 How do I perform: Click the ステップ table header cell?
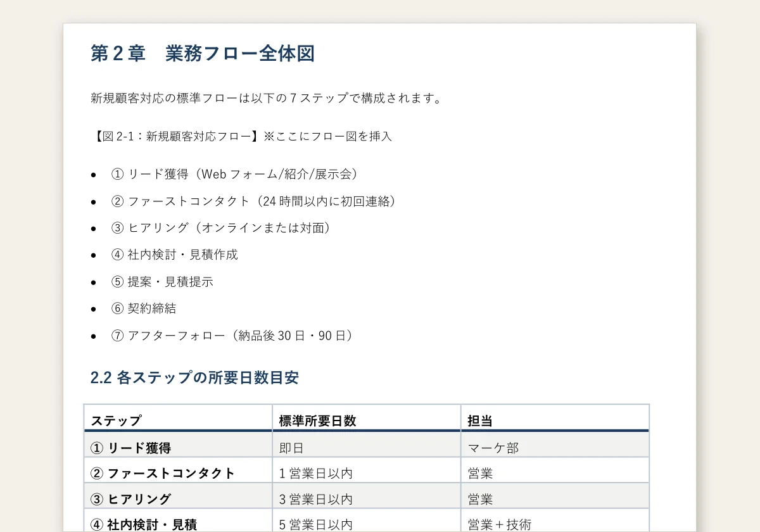[178, 418]
